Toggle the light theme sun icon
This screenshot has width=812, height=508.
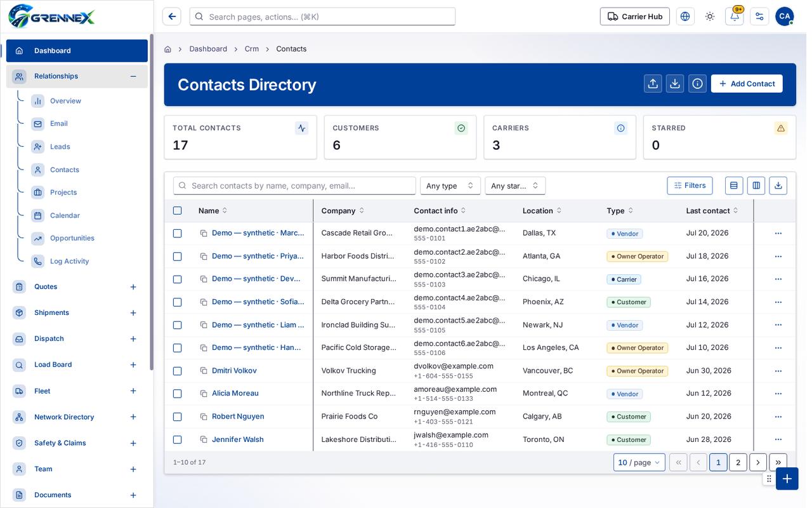710,17
